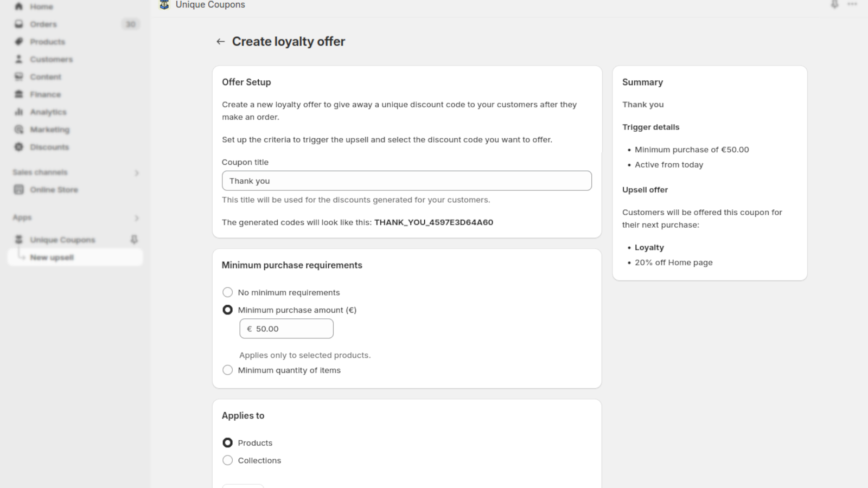Click the Coupon title text field
The image size is (868, 488).
point(407,181)
